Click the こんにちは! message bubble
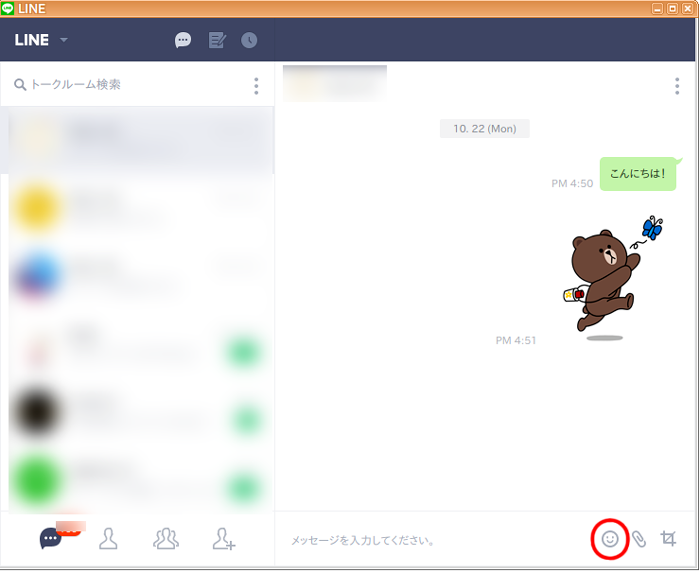Image resolution: width=700 pixels, height=573 pixels. coord(638,174)
